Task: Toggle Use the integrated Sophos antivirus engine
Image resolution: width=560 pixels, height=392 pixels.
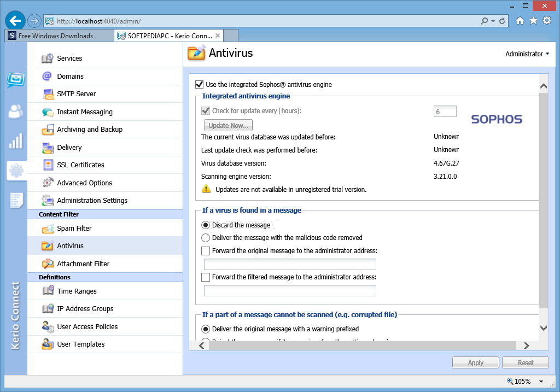Action: click(199, 85)
